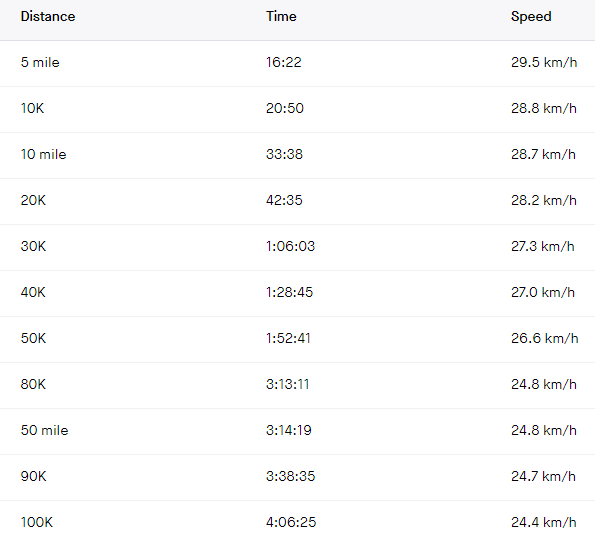Click the 16:22 time value
595x545 pixels.
point(283,62)
